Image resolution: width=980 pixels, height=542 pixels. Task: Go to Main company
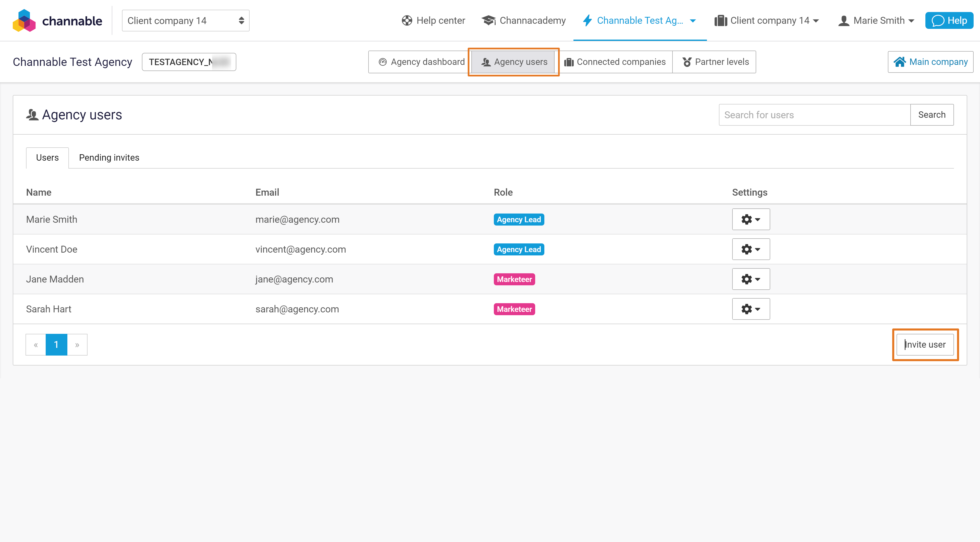930,62
